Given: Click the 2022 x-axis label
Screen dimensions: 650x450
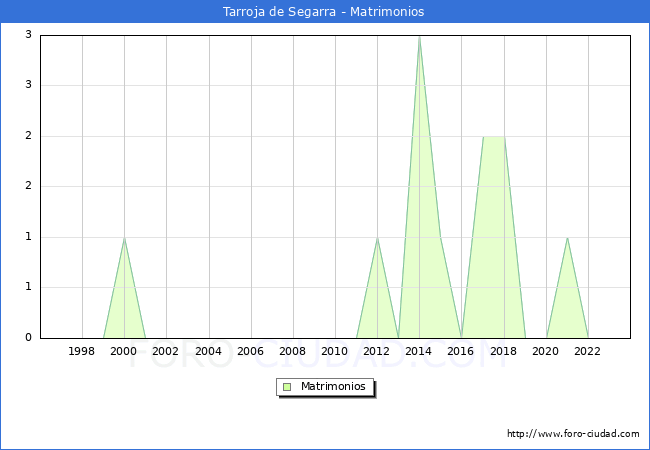Looking at the screenshot, I should click(x=588, y=351).
